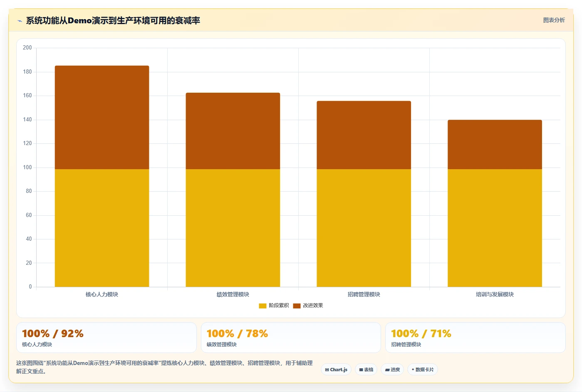Click the 表格 tag
The image size is (582, 392).
(x=366, y=370)
